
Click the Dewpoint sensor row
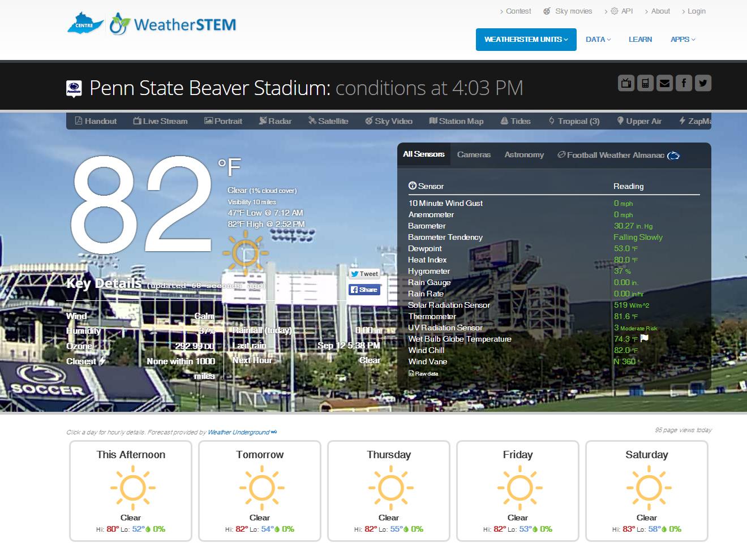coord(554,248)
